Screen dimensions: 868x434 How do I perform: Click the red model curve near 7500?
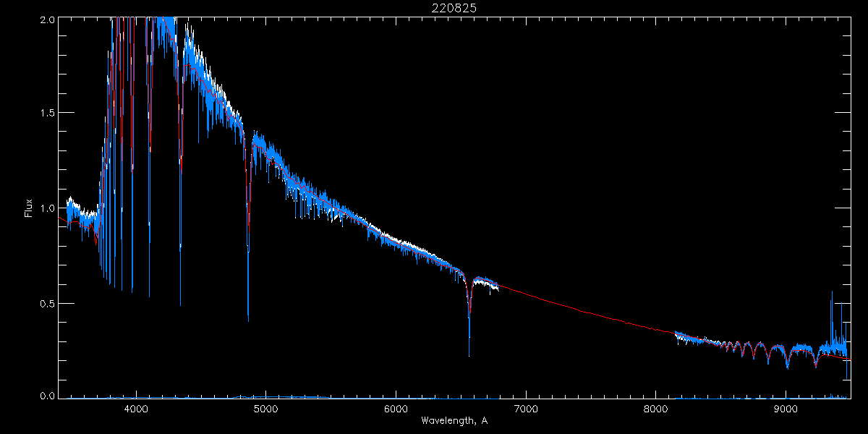[590, 313]
